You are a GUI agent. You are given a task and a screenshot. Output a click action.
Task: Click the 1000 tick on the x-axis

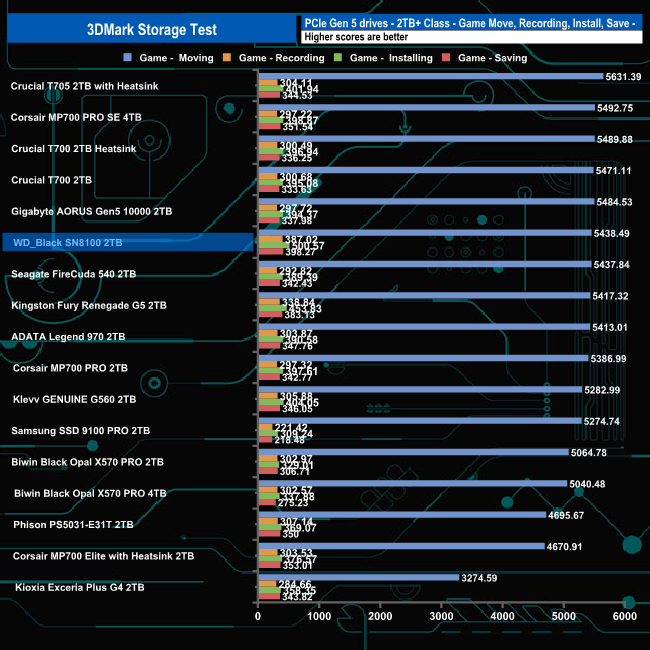[319, 616]
